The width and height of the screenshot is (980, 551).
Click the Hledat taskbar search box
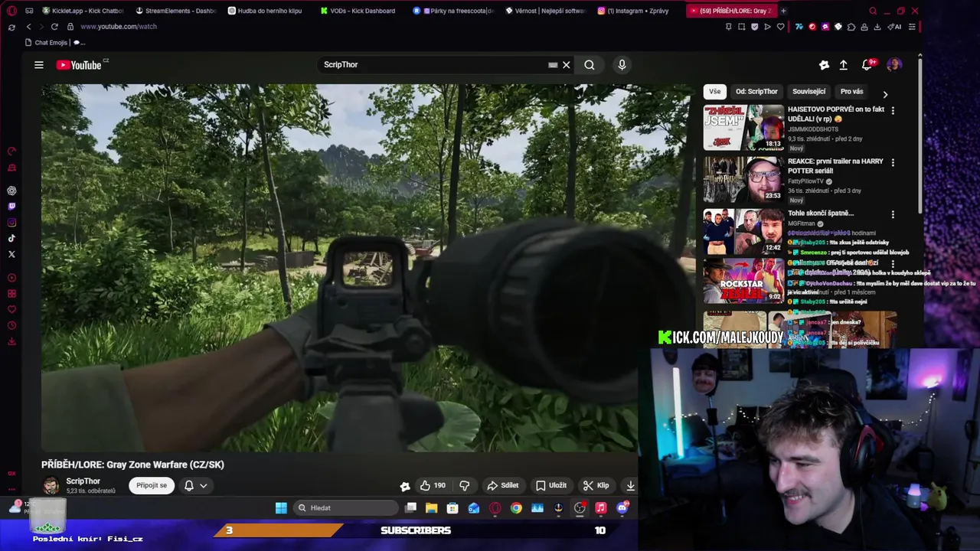(346, 508)
